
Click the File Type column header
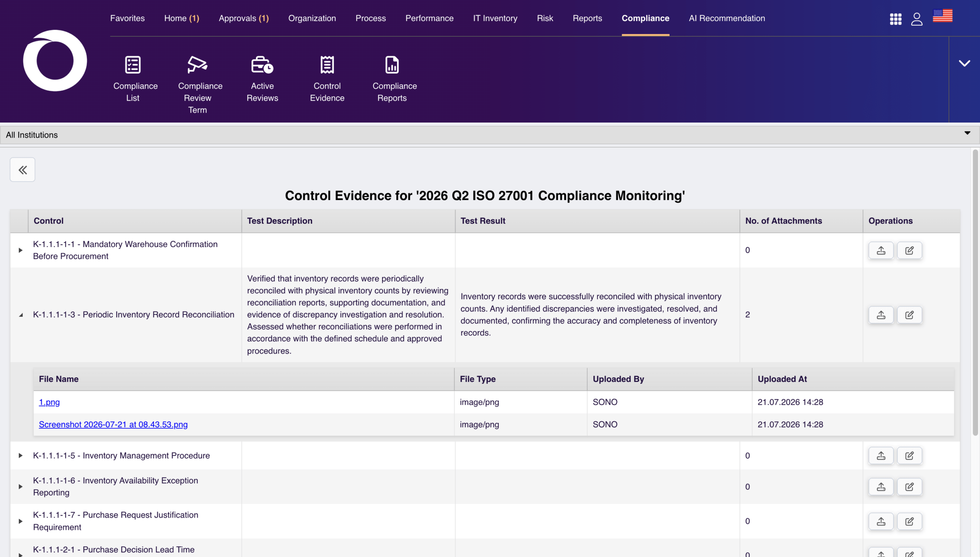click(x=521, y=379)
